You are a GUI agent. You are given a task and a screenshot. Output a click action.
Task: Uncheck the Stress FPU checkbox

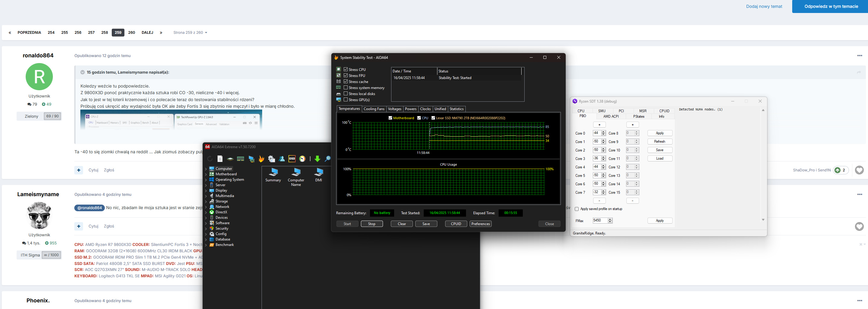pos(346,75)
